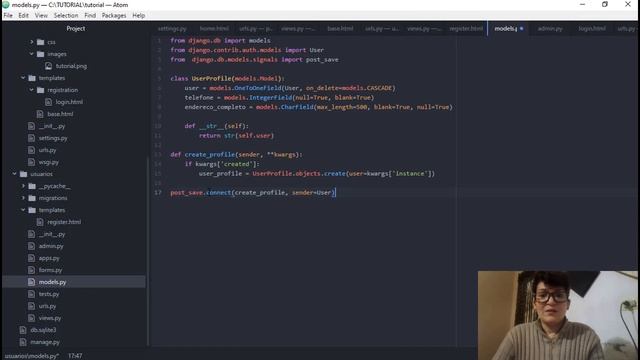The width and height of the screenshot is (640, 360).
Task: Expand the __pycache__ folder chevron
Action: [x=23, y=186]
